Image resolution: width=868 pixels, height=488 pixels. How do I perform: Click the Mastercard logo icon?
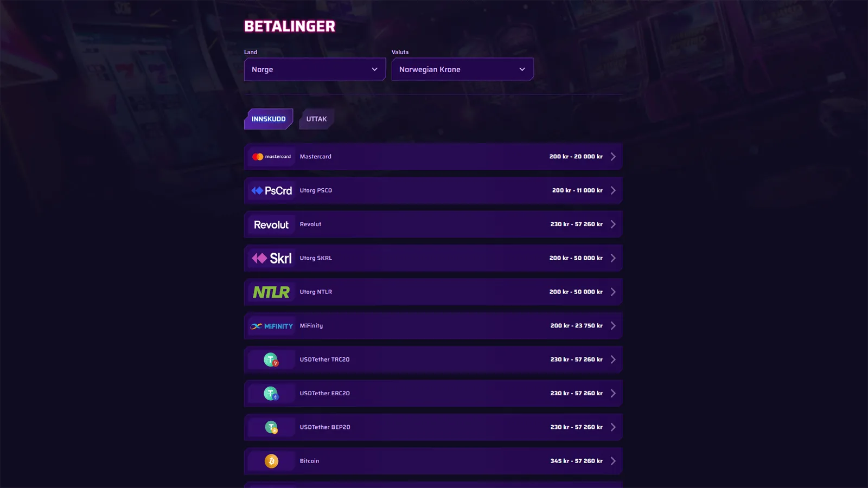[271, 157]
